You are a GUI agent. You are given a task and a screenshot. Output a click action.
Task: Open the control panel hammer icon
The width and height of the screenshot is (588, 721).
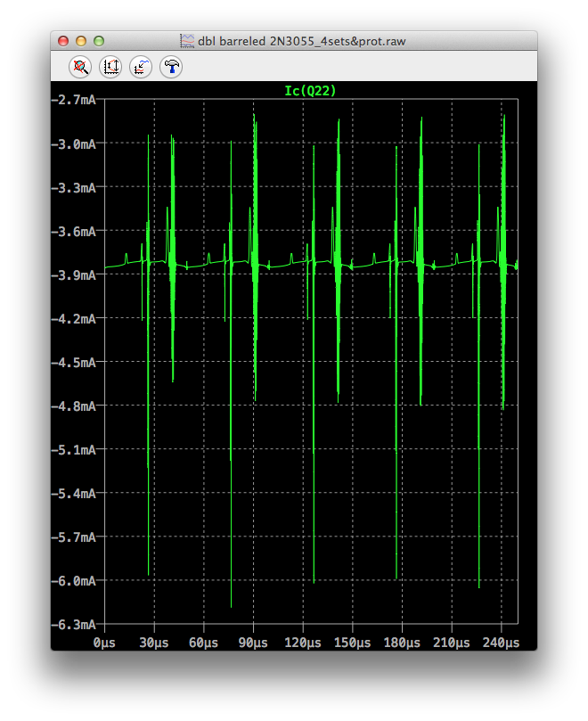coord(171,67)
